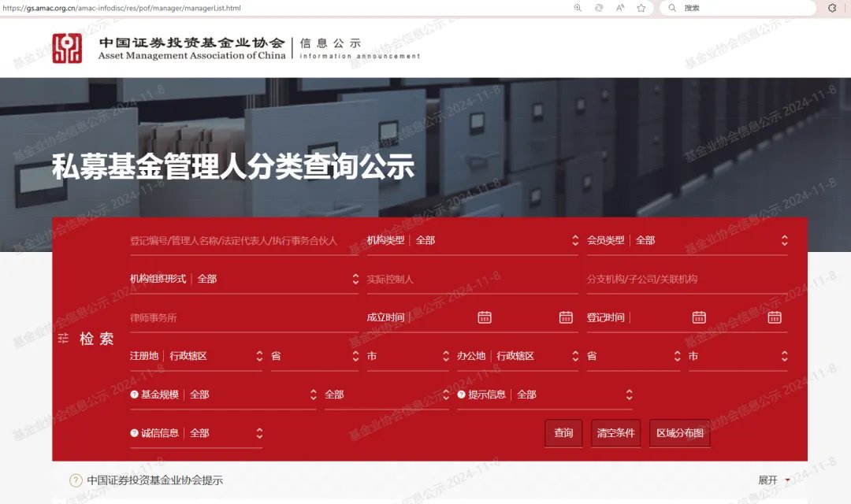
Task: Click the 分支机构/子公司/关联机构 input field
Action: pyautogui.click(x=687, y=279)
